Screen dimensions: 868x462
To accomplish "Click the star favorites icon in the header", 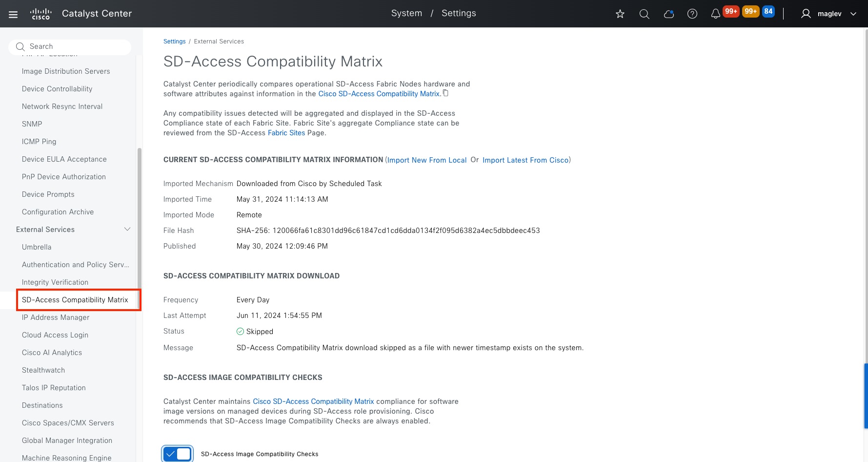I will (620, 14).
